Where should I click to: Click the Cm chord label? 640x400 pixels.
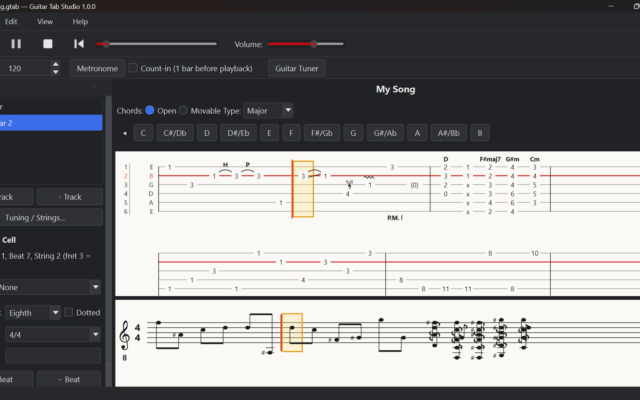pyautogui.click(x=535, y=159)
